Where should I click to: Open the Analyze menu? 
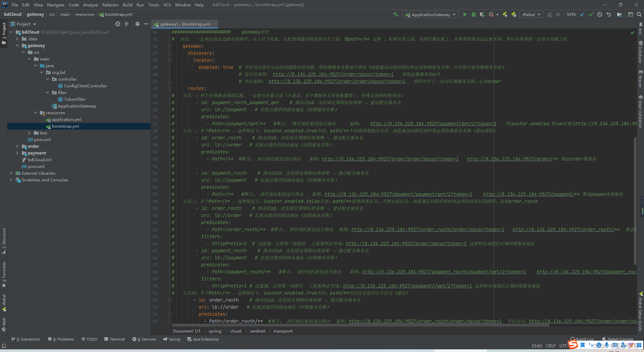coord(90,5)
